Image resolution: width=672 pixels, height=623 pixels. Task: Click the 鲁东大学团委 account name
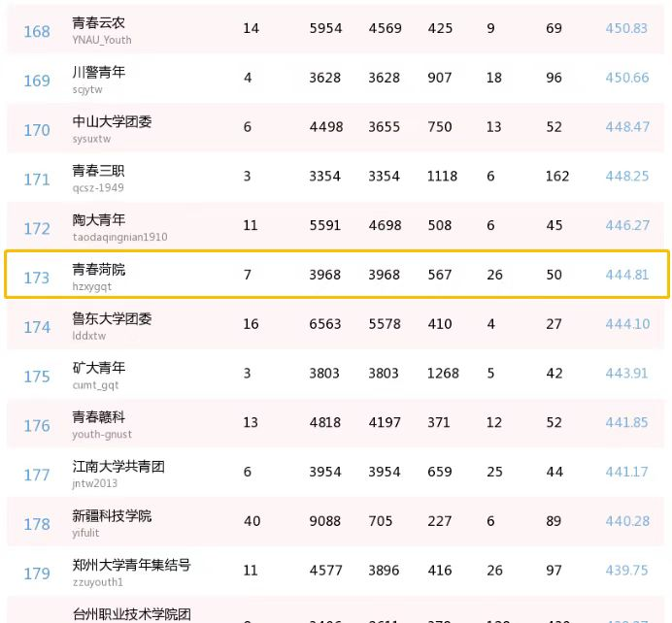[112, 318]
